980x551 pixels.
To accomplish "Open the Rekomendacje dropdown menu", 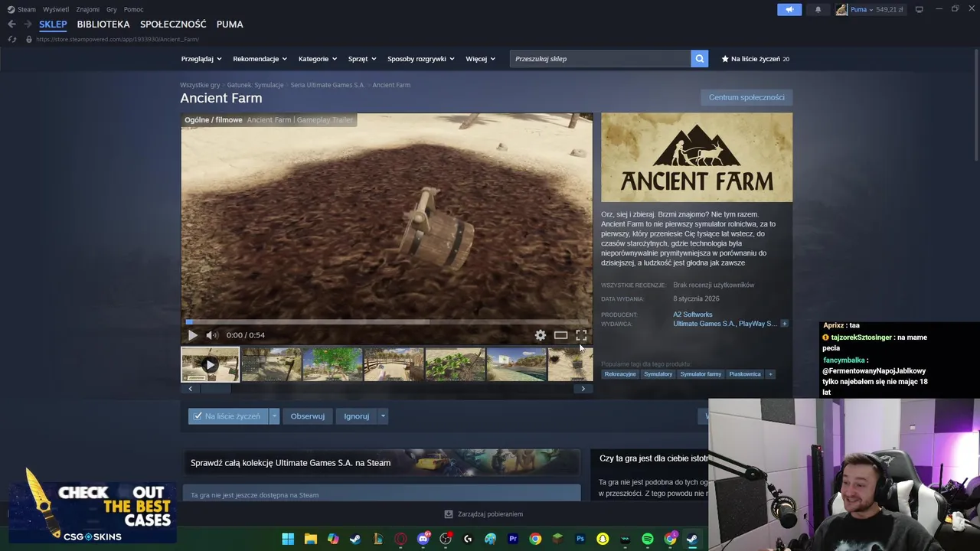I will 260,59.
